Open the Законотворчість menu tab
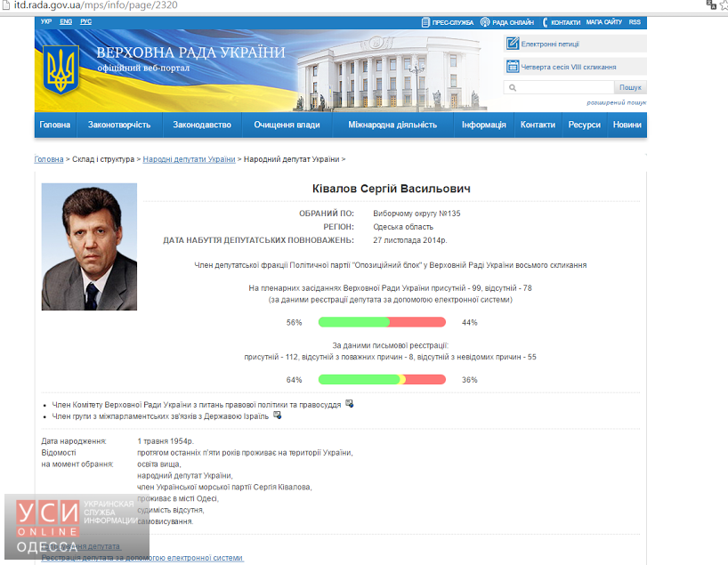This screenshot has height=565, width=728. pos(119,125)
